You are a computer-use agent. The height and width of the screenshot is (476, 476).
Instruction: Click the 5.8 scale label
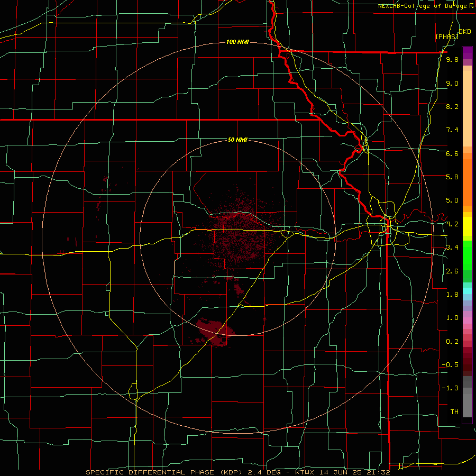(x=452, y=177)
